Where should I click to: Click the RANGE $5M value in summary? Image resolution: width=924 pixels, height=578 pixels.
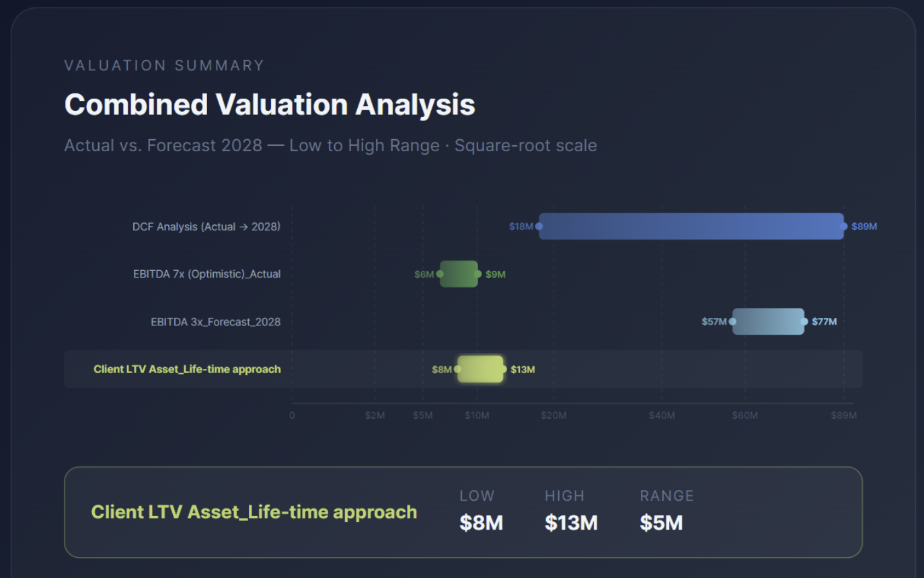pyautogui.click(x=661, y=523)
